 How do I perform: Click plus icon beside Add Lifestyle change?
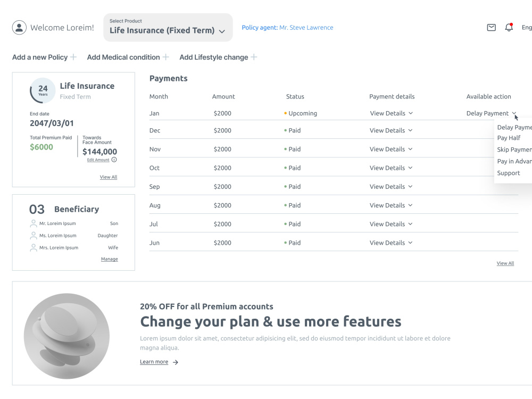click(254, 57)
